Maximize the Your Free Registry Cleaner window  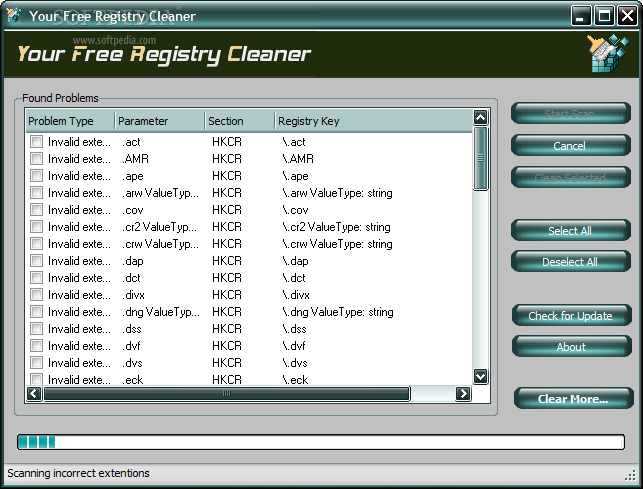point(604,16)
